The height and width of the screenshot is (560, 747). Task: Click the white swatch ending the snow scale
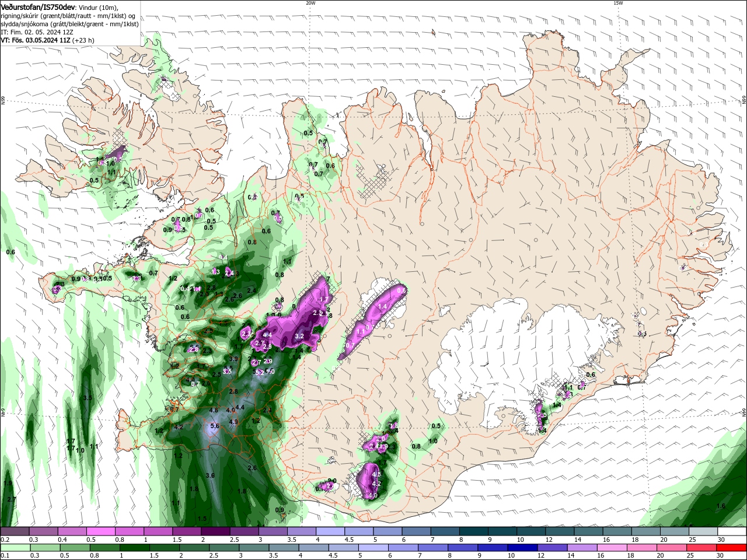click(731, 531)
